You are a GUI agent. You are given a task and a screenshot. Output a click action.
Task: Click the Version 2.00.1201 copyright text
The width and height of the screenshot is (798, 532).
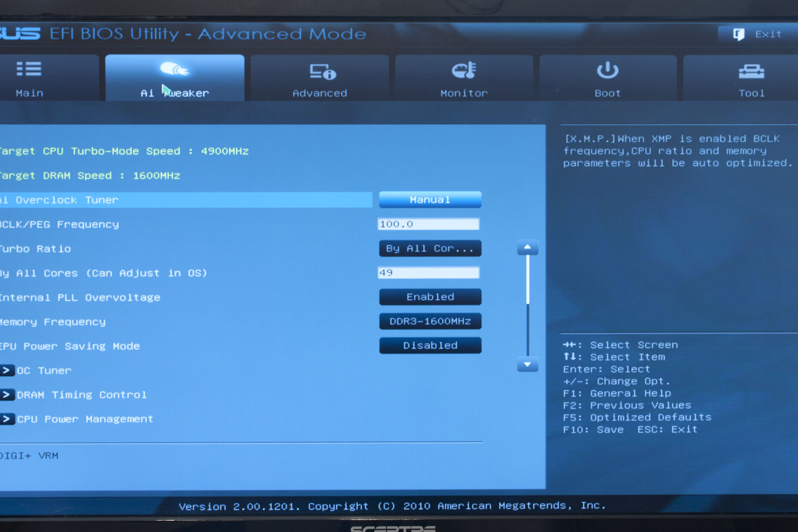click(392, 506)
